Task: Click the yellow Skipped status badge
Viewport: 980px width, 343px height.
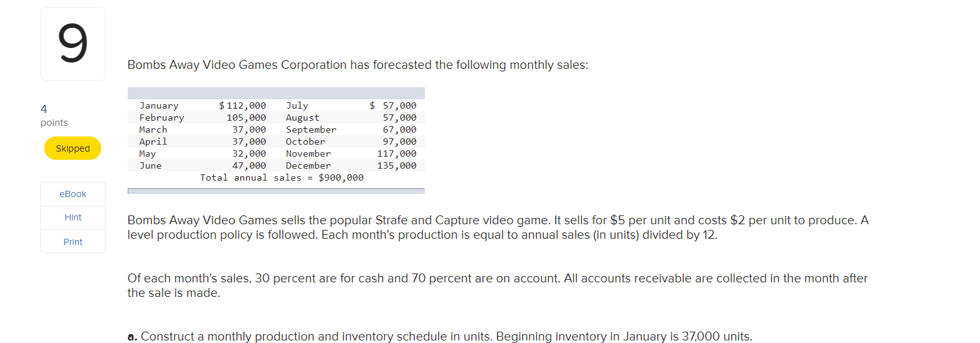Action: coord(73,148)
